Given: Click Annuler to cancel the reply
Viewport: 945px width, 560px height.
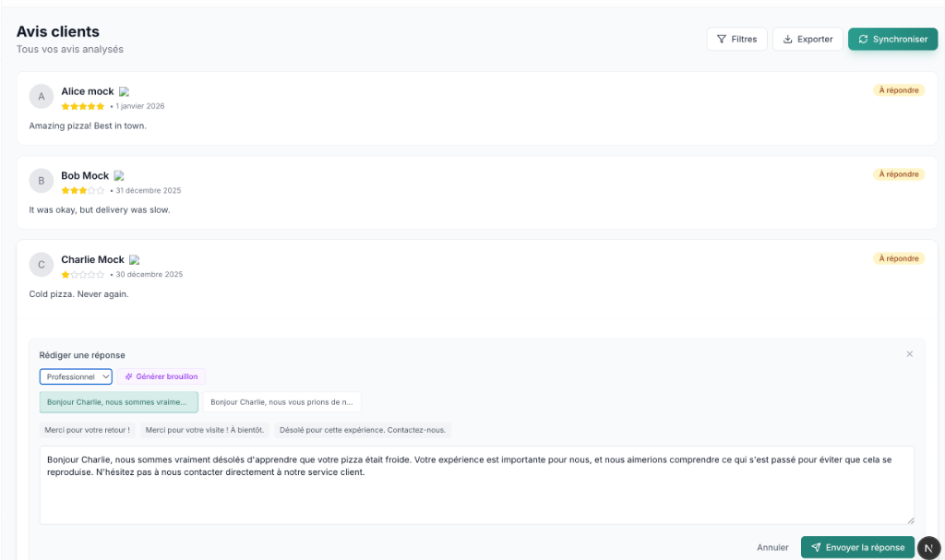Looking at the screenshot, I should [x=772, y=547].
